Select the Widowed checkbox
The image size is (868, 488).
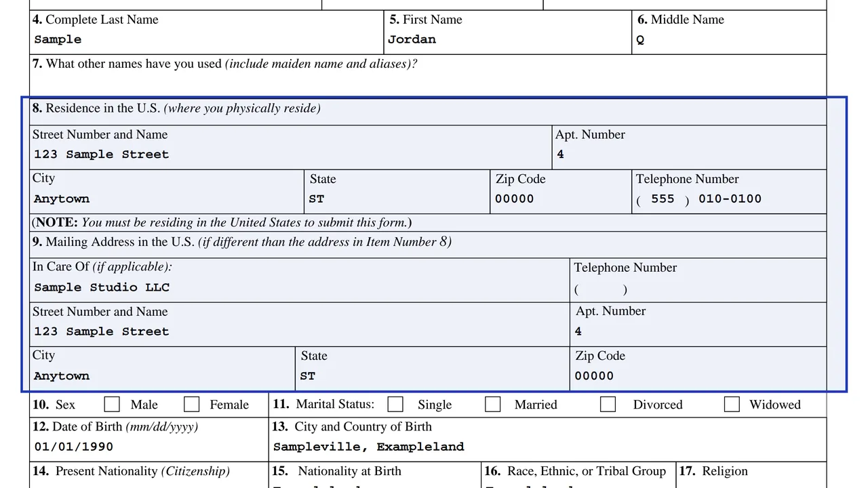(732, 405)
